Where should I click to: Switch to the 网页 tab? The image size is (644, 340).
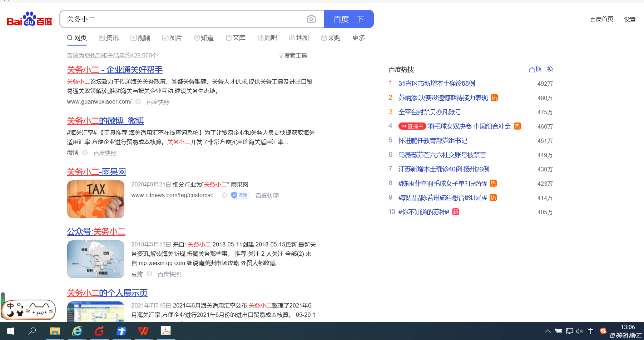click(77, 38)
